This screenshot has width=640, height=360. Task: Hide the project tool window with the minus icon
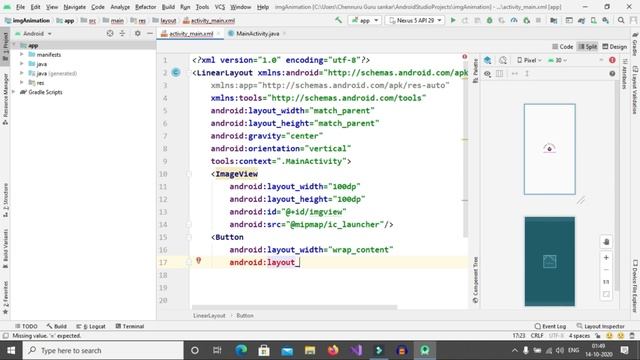coord(150,33)
